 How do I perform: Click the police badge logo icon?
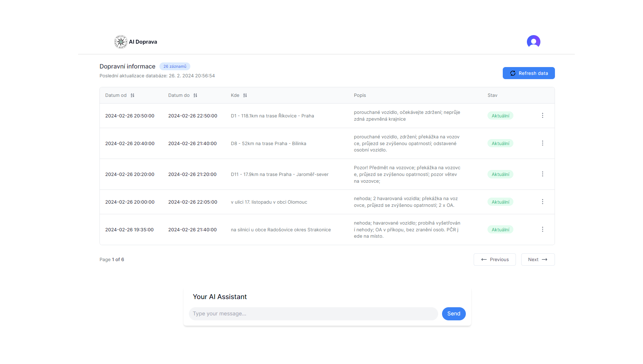pyautogui.click(x=120, y=42)
